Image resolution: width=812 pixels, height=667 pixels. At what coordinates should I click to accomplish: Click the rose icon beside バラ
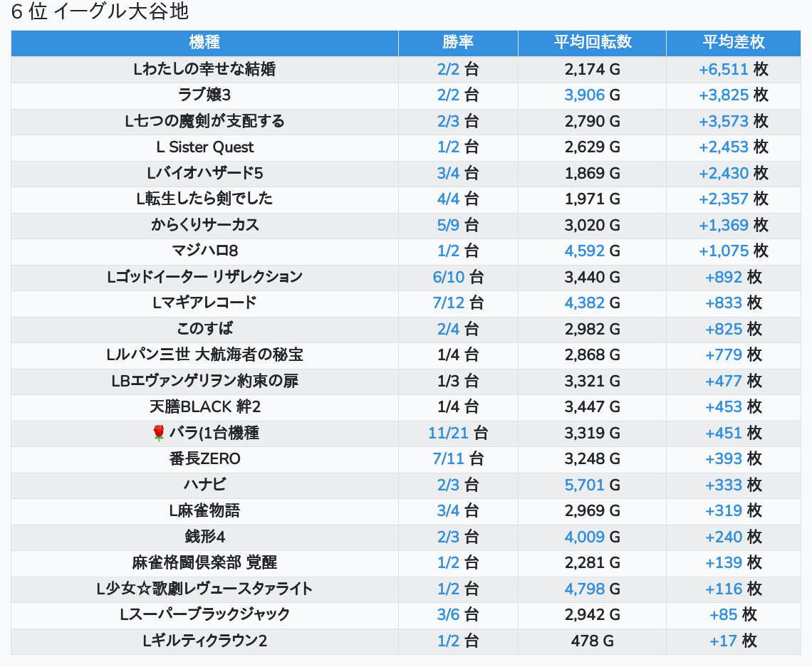point(159,433)
